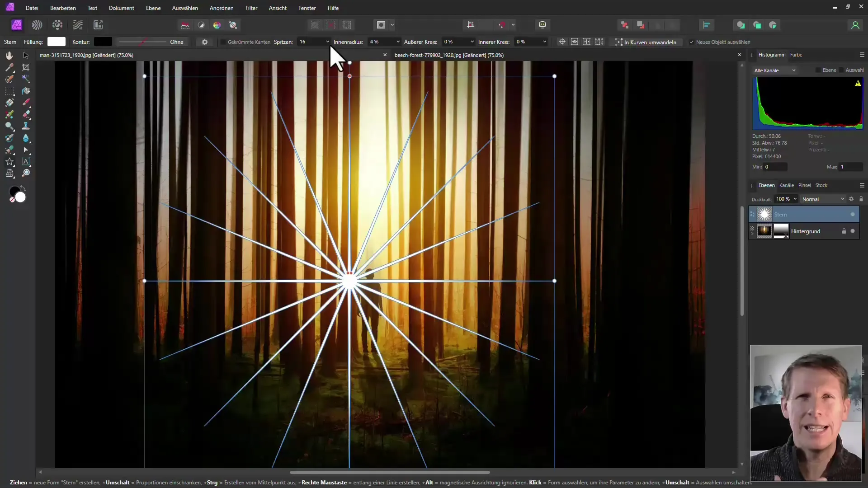Open the Alle Kanäle channel dropdown

point(774,70)
